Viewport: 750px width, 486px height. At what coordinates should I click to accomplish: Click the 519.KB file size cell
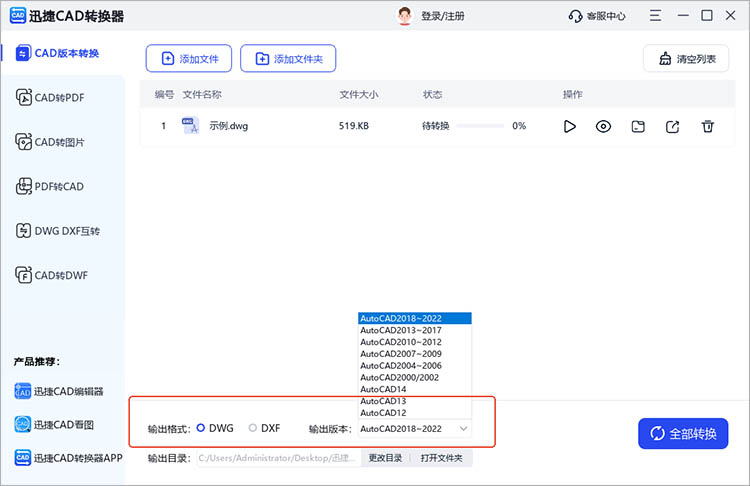tap(353, 126)
